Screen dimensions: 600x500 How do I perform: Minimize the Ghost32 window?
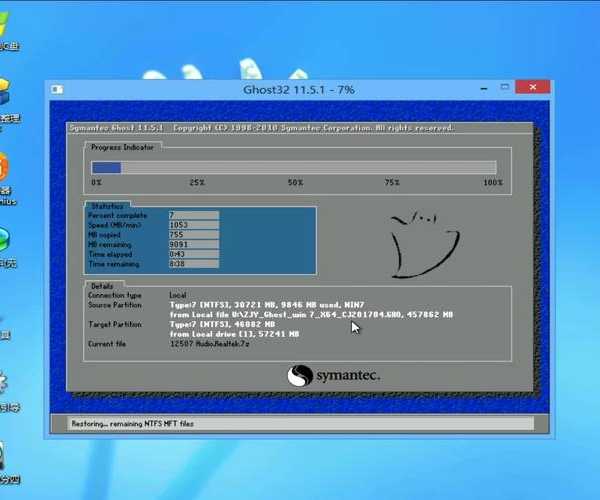click(x=484, y=89)
